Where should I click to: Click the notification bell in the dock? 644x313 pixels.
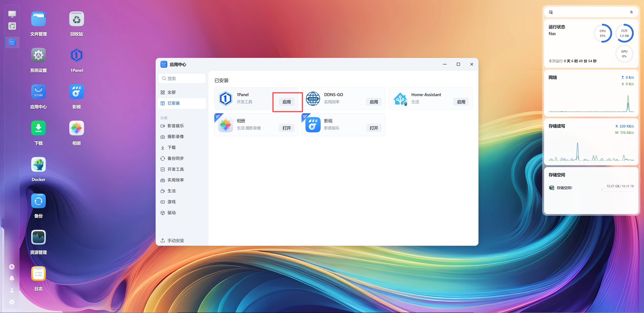12,278
